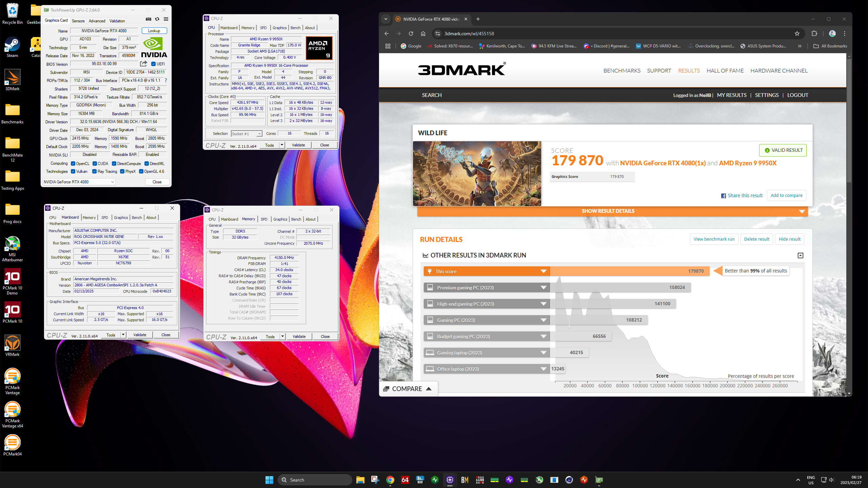Expand Premium gaming PC (2023) row
This screenshot has height=488, width=868.
click(x=487, y=288)
